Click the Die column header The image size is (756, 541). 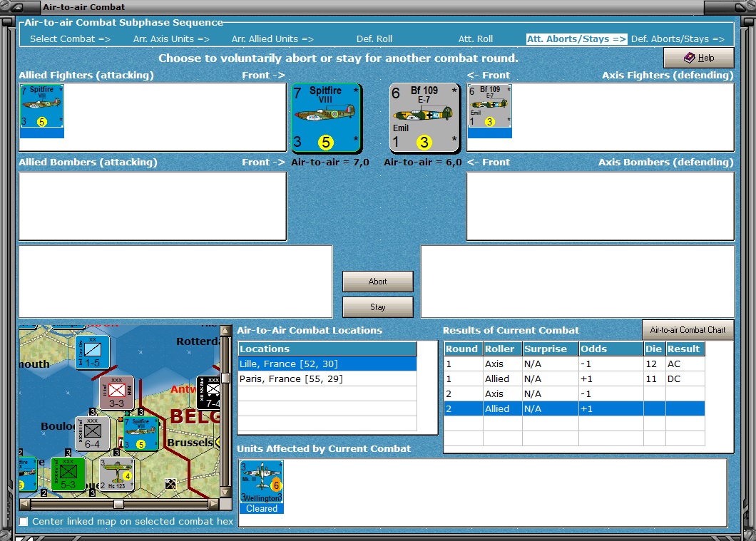654,349
